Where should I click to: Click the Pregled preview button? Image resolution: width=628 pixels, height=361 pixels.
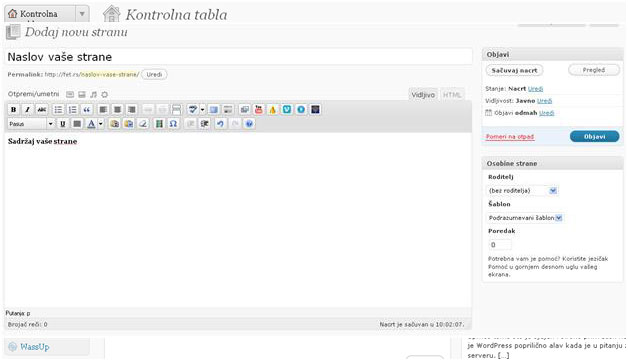coord(594,70)
